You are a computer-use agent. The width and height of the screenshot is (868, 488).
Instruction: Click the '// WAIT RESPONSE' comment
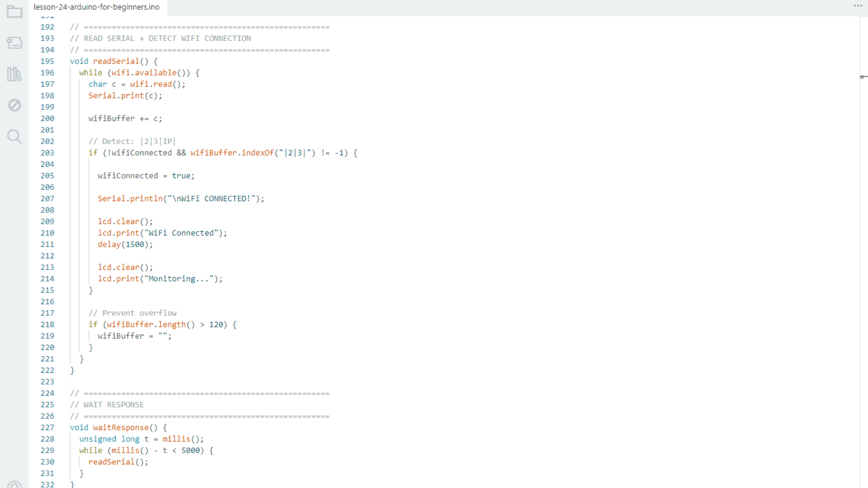tap(107, 405)
